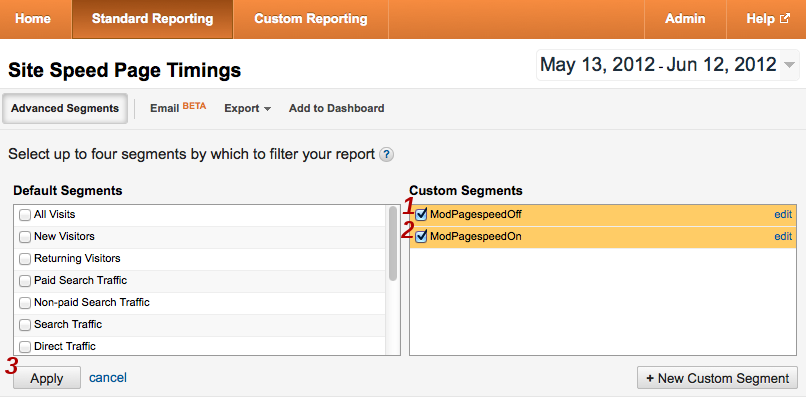Click the Email BETA option

coord(178,108)
